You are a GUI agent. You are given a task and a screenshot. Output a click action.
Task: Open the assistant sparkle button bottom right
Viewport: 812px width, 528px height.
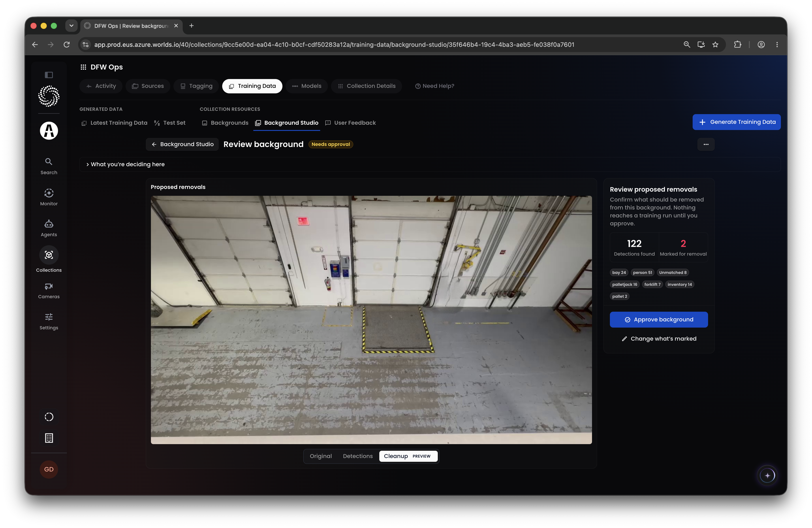pos(768,475)
